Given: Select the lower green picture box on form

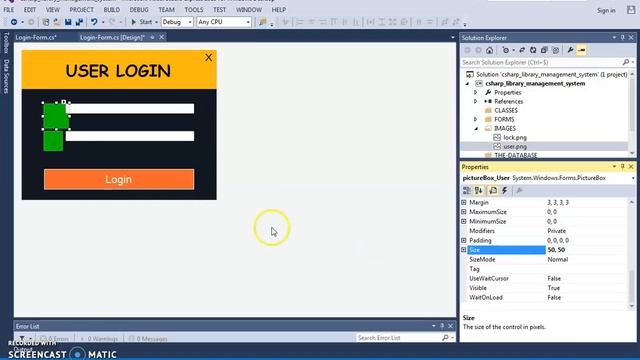Looking at the screenshot, I should (53, 141).
